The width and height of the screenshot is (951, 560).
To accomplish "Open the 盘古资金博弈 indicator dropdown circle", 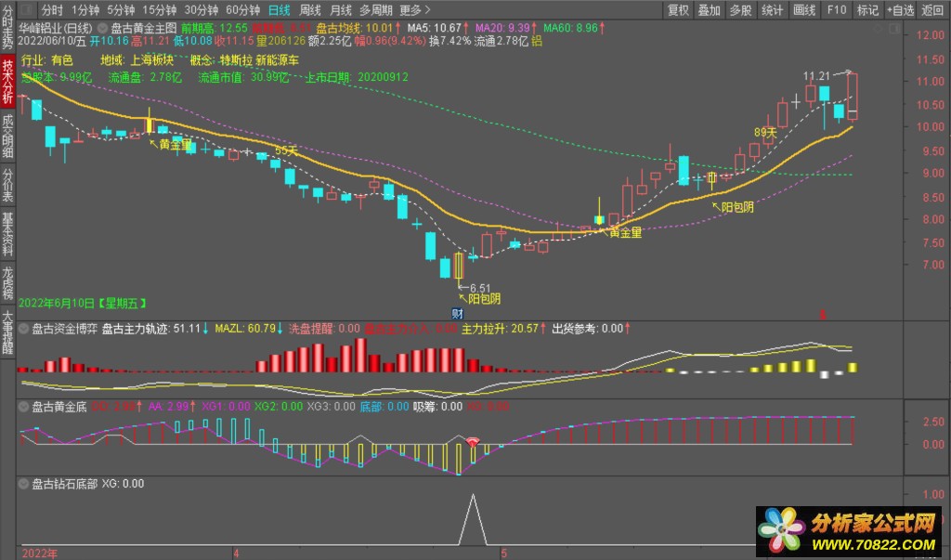I will [23, 328].
